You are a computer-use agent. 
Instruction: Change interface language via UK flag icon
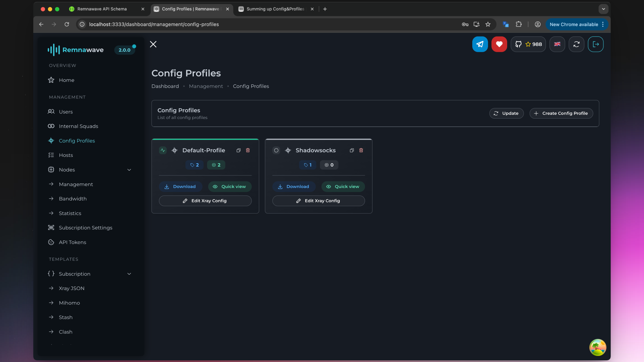[x=557, y=44]
